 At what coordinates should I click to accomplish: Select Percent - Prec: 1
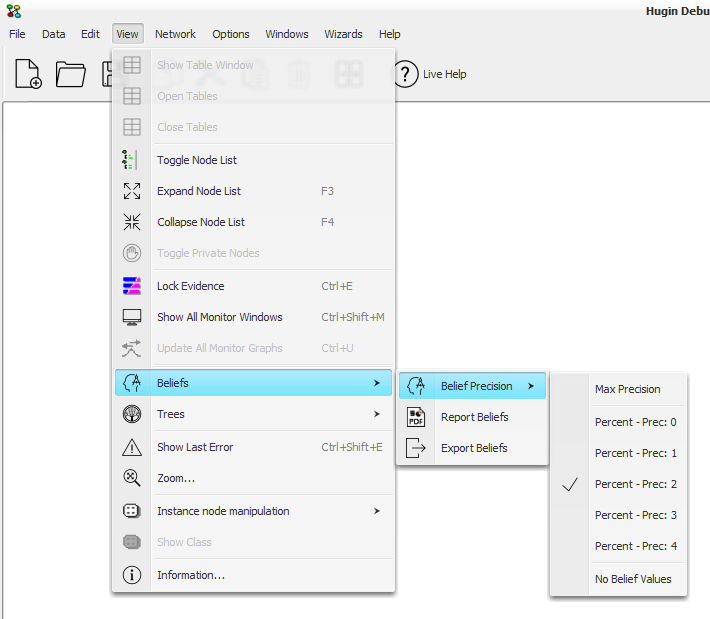pyautogui.click(x=618, y=453)
